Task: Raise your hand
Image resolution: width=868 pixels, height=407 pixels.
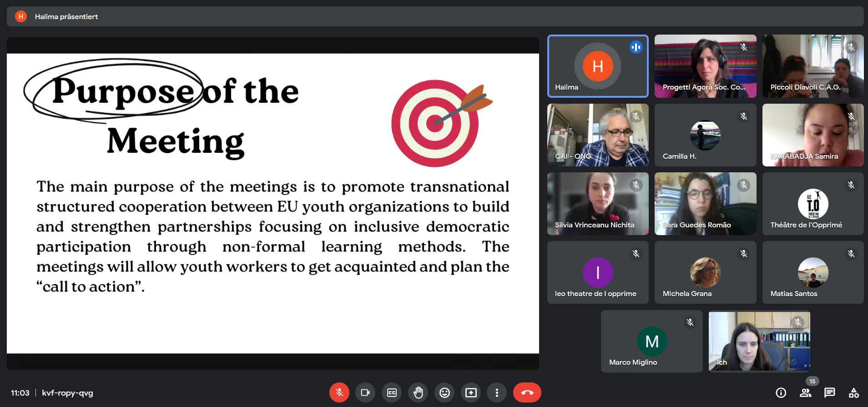Action: pyautogui.click(x=418, y=392)
